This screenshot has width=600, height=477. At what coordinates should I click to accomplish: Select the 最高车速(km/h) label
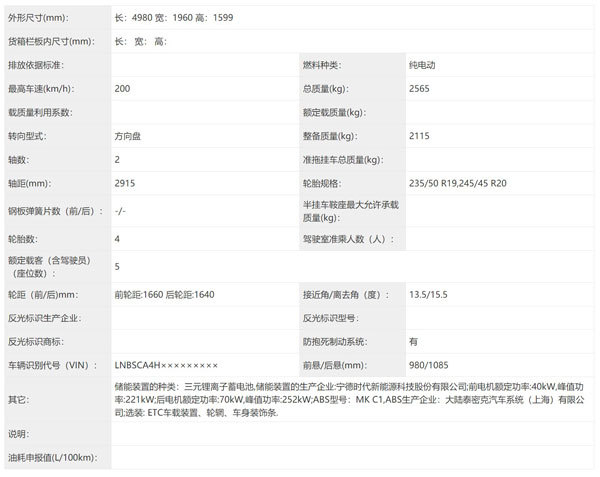41,89
